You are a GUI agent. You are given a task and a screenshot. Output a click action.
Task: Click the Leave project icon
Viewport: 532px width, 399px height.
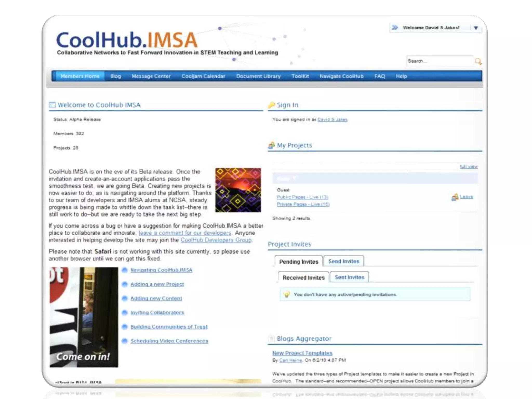click(455, 197)
